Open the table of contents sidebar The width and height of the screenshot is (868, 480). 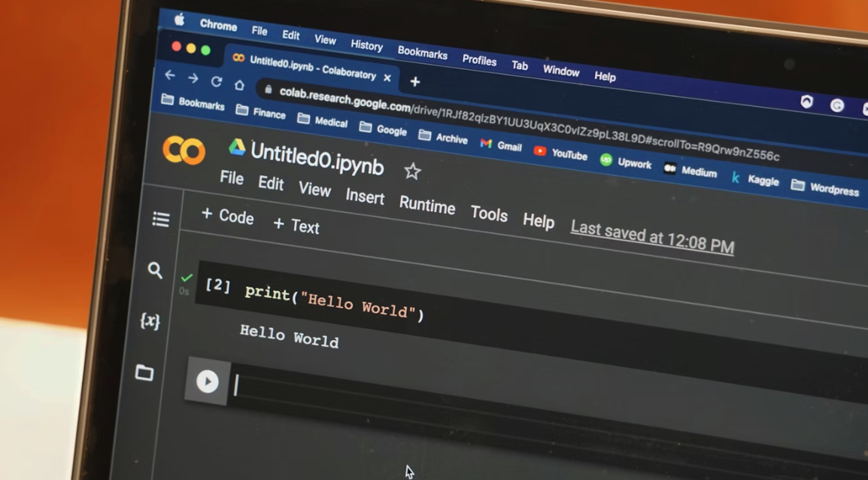160,219
